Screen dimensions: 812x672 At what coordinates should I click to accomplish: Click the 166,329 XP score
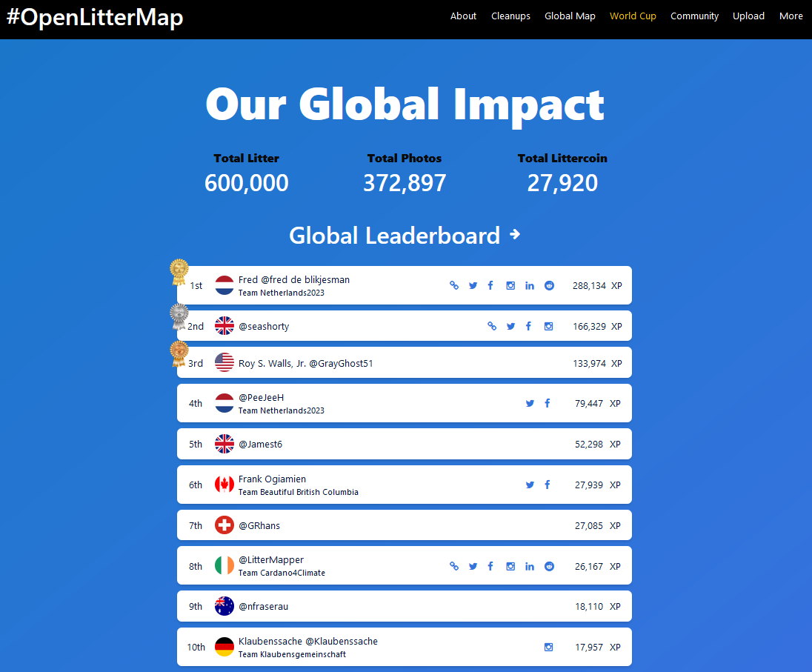[597, 327]
